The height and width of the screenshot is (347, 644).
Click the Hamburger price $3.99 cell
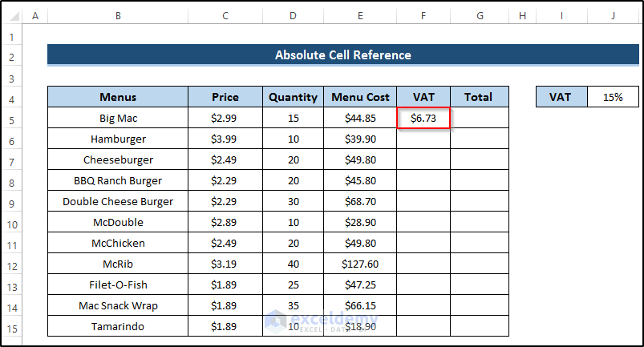pyautogui.click(x=225, y=139)
